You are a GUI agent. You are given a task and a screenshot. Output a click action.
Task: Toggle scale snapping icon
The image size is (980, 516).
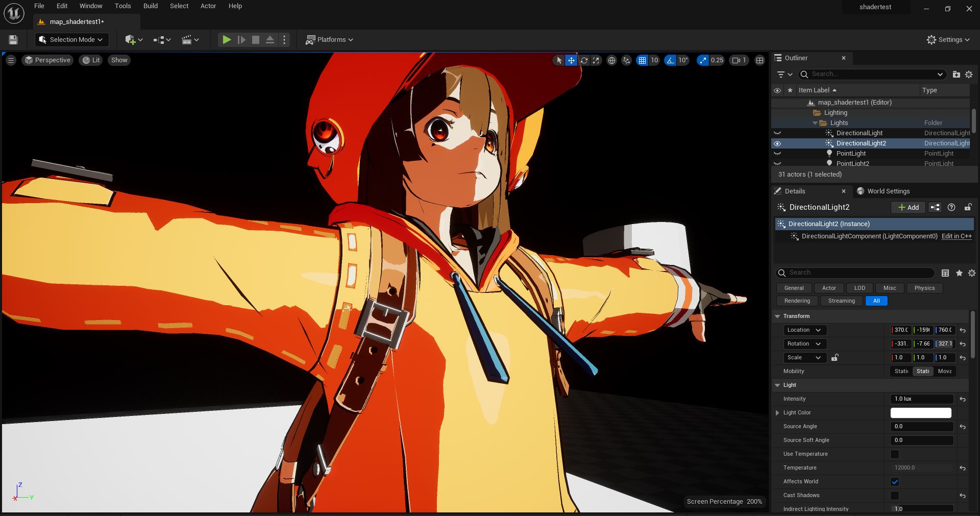click(x=703, y=60)
